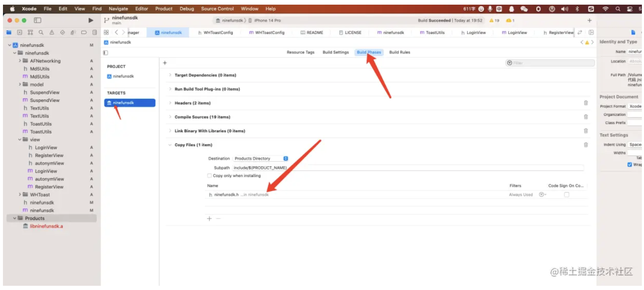Open the test navigator diamond icon
The height and width of the screenshot is (290, 644).
pyautogui.click(x=63, y=32)
